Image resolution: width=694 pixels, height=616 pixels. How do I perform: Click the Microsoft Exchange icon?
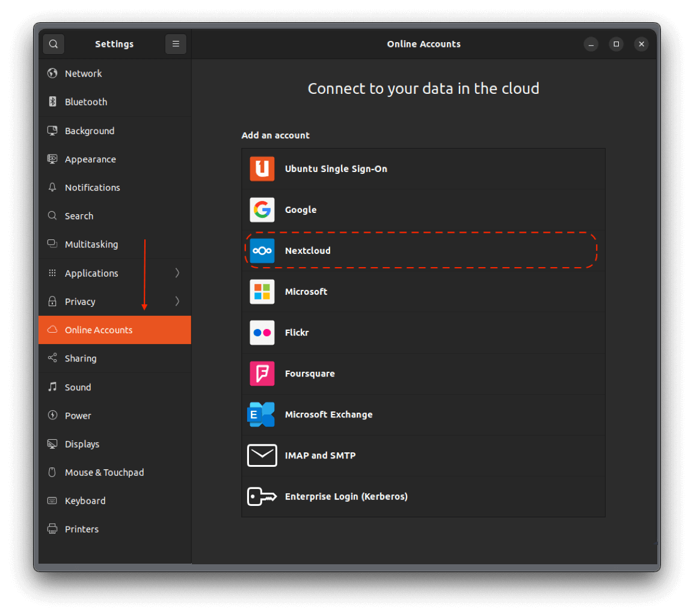click(262, 414)
